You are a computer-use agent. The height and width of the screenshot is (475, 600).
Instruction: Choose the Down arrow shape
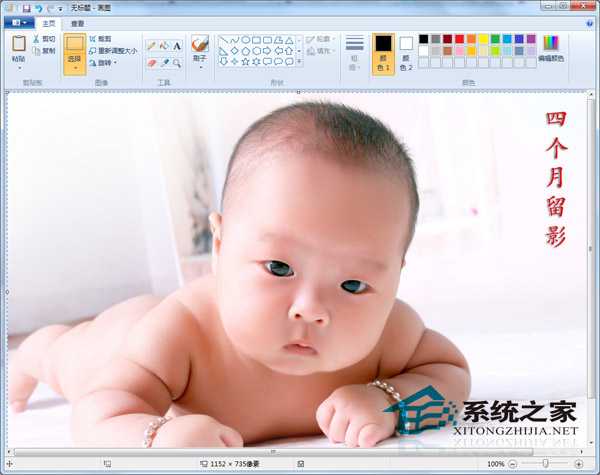[223, 61]
